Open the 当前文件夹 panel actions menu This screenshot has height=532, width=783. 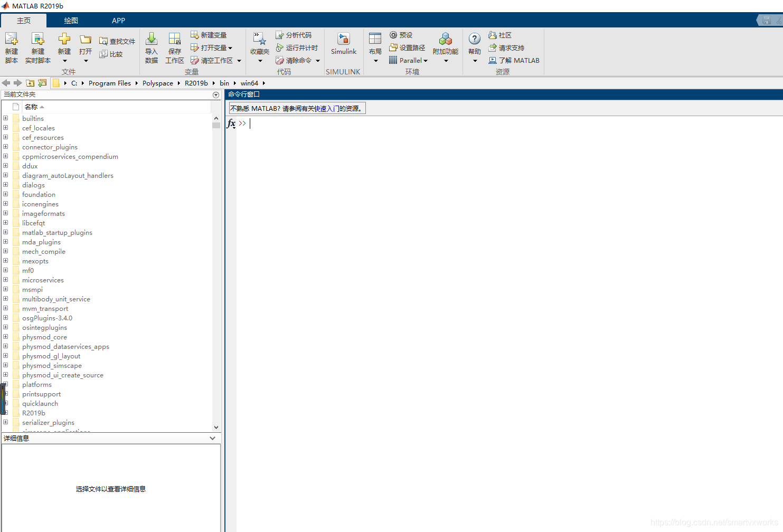(x=216, y=95)
